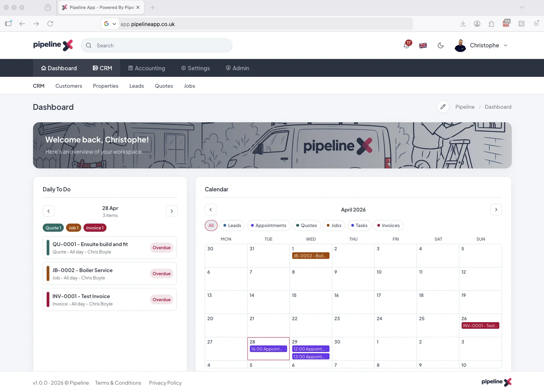Reload the page with the browser refresh icon
The image size is (544, 392).
coord(50,24)
